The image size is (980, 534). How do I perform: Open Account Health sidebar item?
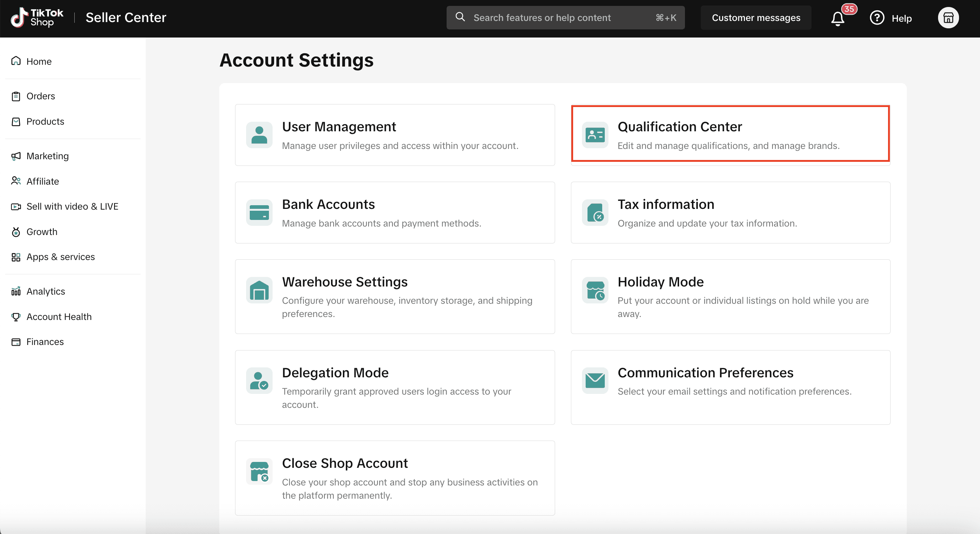[59, 317]
